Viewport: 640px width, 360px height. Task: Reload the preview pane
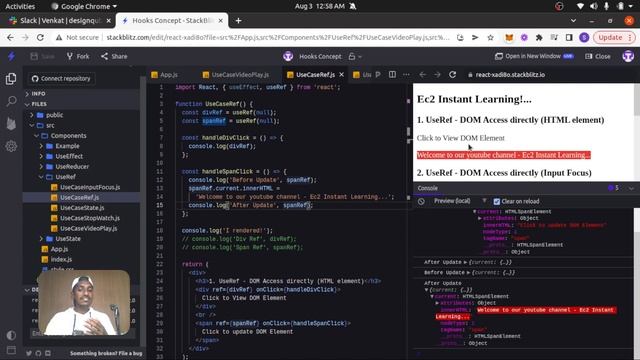pos(452,75)
